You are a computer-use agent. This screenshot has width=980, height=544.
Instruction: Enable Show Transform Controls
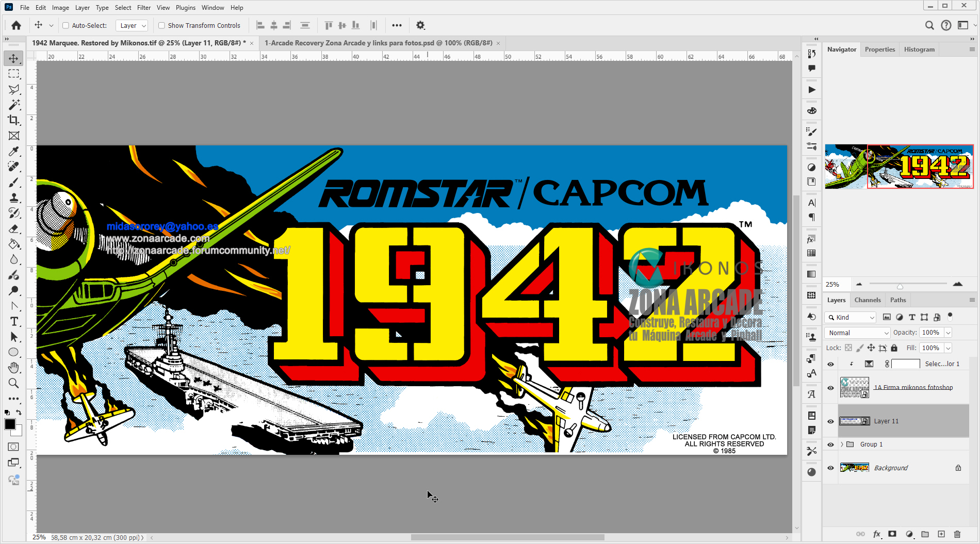161,25
